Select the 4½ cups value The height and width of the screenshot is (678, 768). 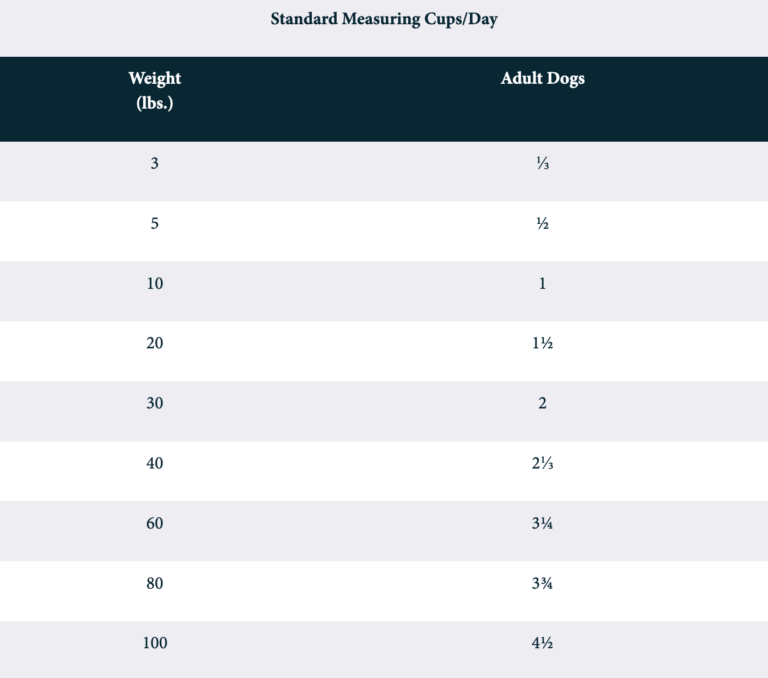542,644
